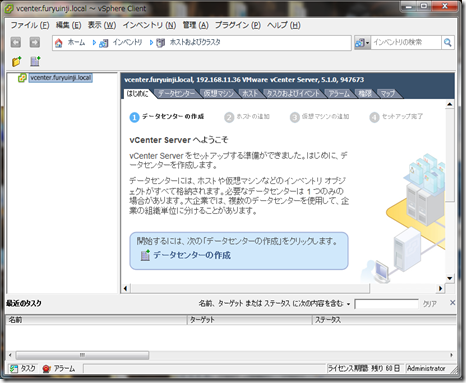Image resolution: width=466 pixels, height=383 pixels.
Task: Click content pane scroll down arrow
Action: tap(450, 278)
